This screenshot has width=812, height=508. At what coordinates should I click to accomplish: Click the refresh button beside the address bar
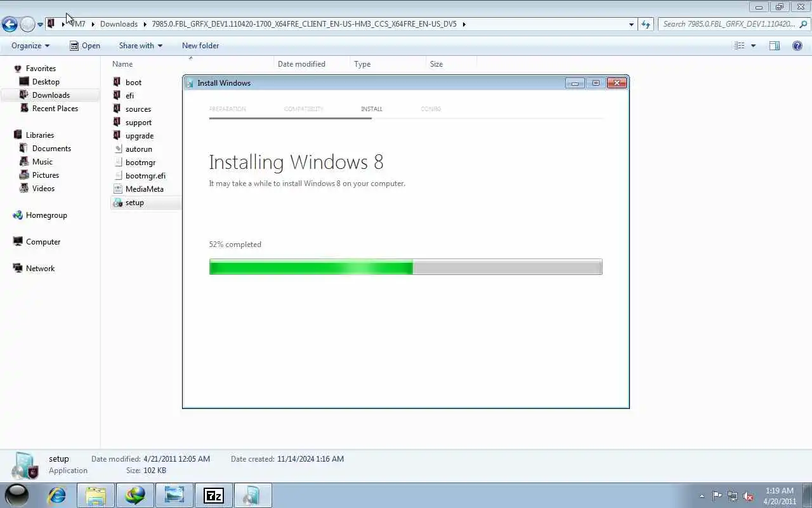(x=646, y=24)
